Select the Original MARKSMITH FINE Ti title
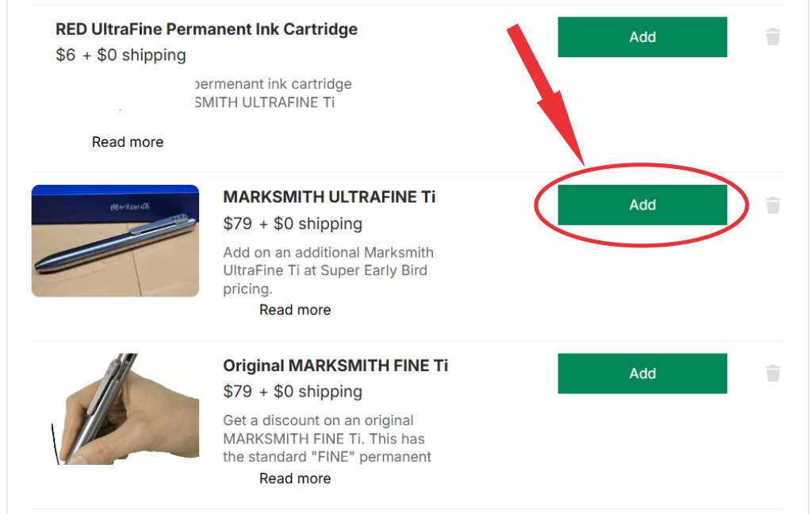 [x=335, y=365]
